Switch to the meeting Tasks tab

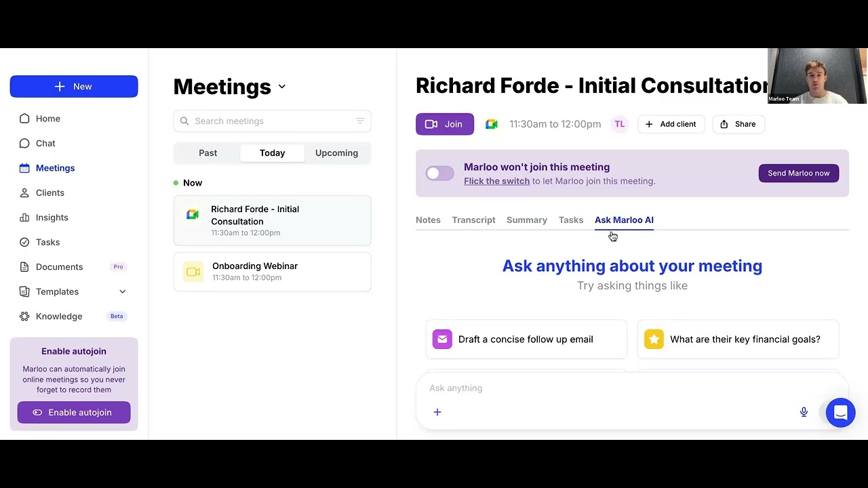point(571,220)
